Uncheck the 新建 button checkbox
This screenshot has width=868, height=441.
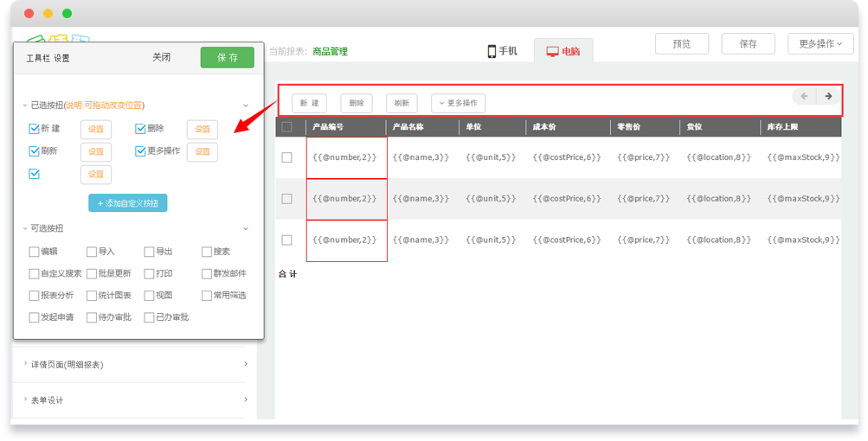click(35, 129)
